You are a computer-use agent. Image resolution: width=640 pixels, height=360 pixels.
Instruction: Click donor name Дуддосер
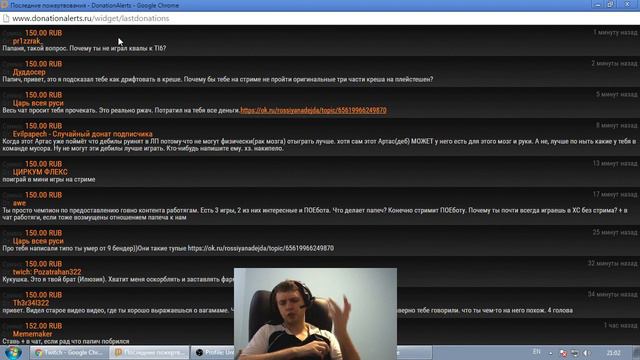coord(29,72)
